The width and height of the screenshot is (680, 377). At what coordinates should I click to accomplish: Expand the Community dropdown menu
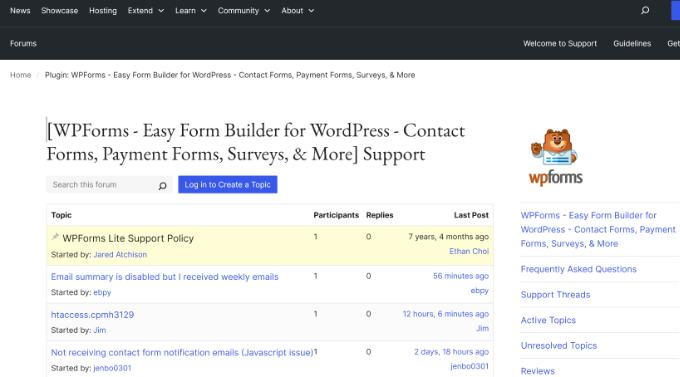point(244,10)
